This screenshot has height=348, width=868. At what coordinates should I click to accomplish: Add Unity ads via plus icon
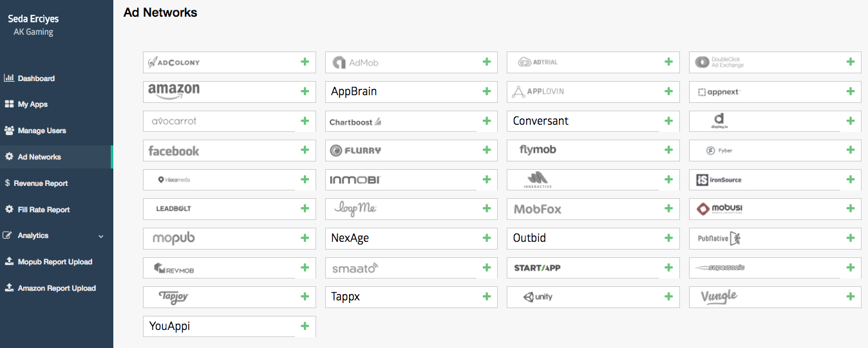coord(668,297)
